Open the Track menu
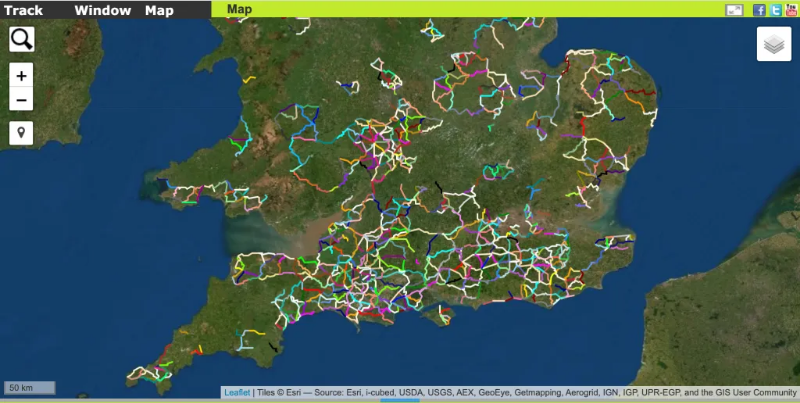 pos(23,10)
